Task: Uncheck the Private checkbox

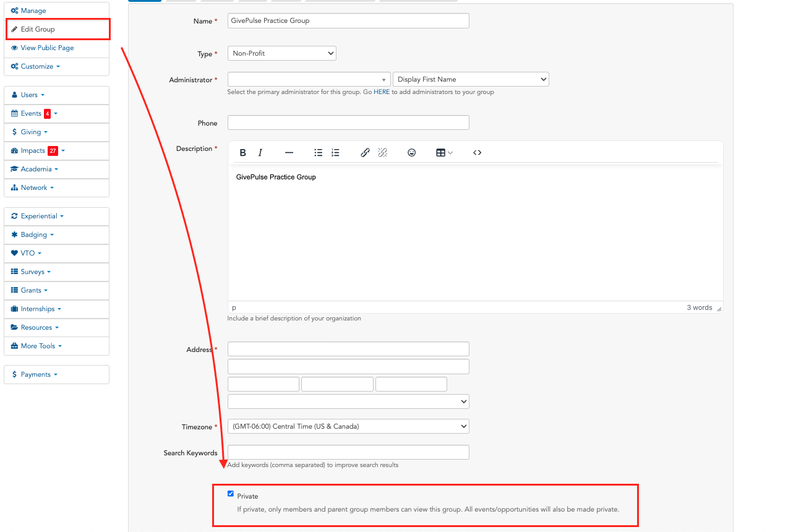Action: click(x=231, y=494)
